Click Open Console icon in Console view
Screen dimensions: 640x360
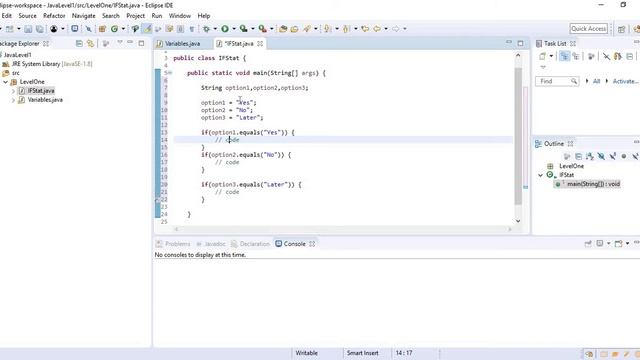[618, 244]
